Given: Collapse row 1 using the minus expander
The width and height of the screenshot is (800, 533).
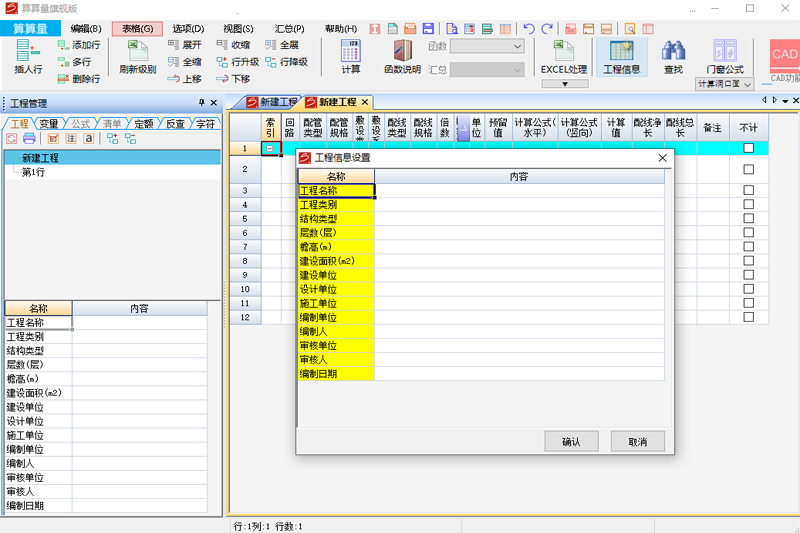Looking at the screenshot, I should pyautogui.click(x=269, y=148).
